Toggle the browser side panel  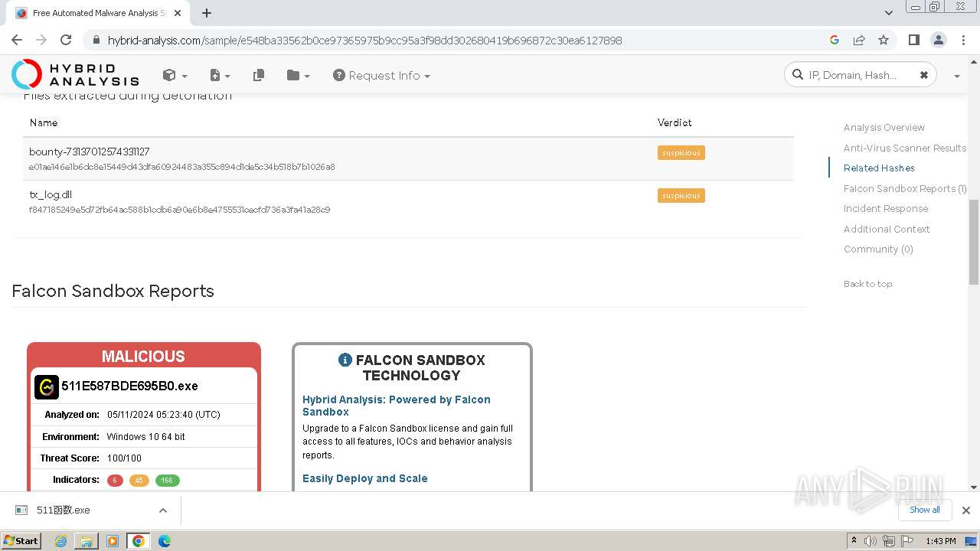pyautogui.click(x=913, y=40)
